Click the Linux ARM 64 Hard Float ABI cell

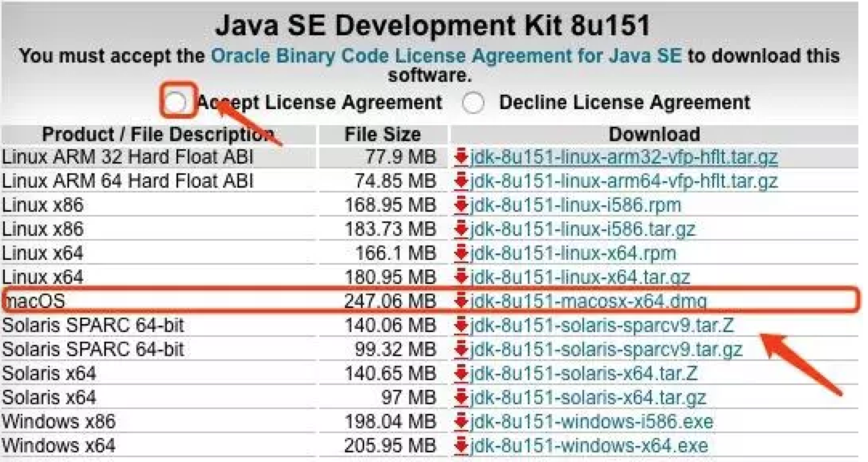[158, 181]
